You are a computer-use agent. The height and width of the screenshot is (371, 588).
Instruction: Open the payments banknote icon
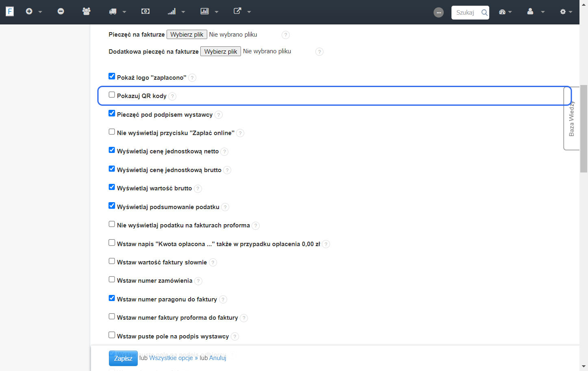coord(145,11)
